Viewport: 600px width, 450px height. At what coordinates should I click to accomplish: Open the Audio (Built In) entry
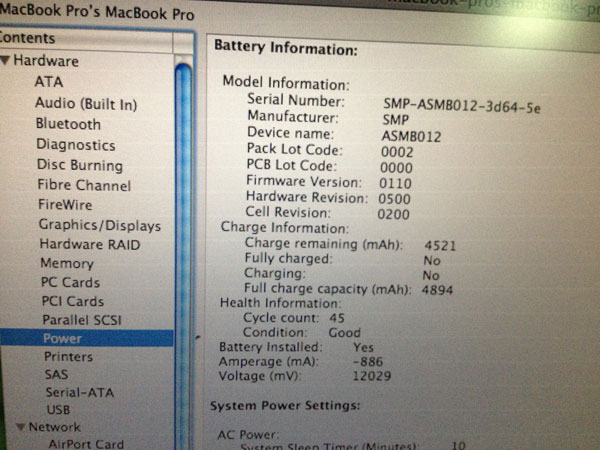tap(86, 103)
